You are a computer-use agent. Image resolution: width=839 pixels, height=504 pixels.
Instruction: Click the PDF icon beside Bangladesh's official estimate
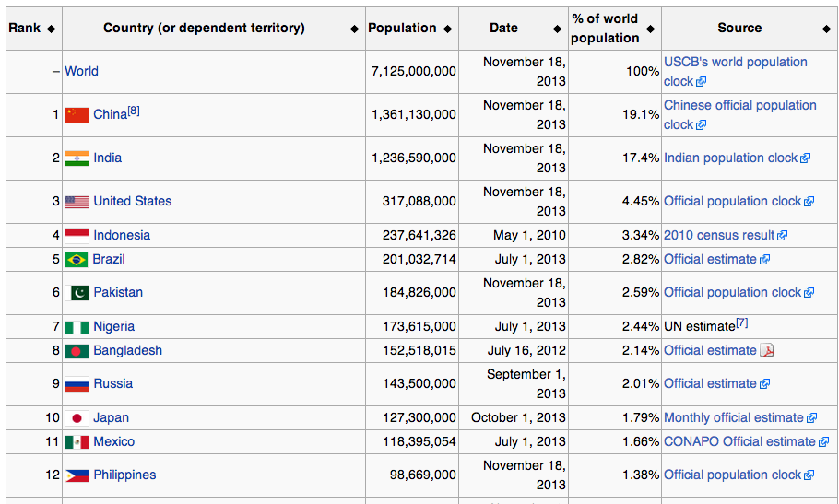[x=767, y=351]
